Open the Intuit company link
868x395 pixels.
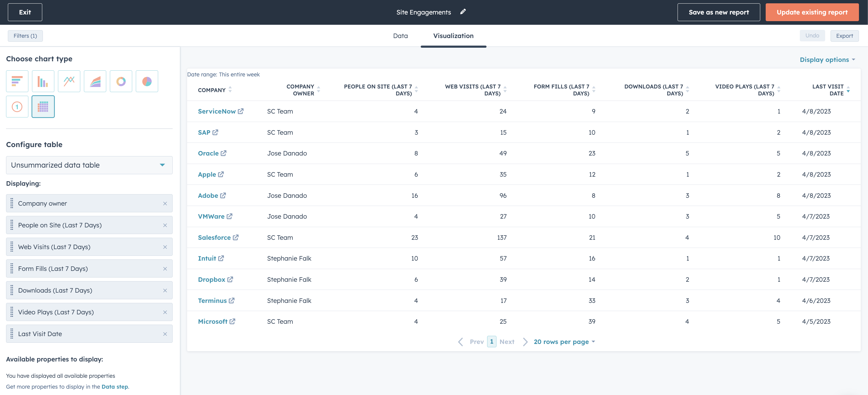(207, 259)
